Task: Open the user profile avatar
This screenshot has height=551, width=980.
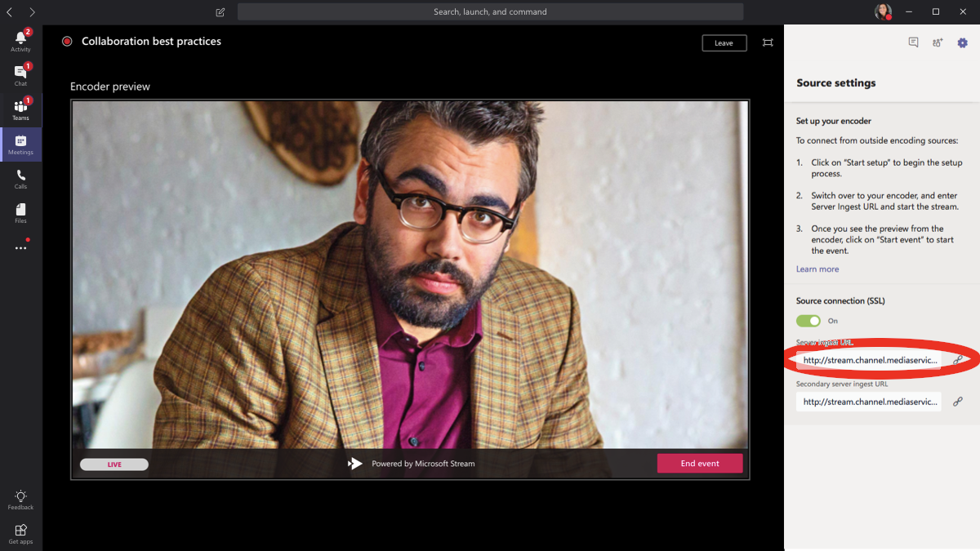Action: pyautogui.click(x=882, y=11)
